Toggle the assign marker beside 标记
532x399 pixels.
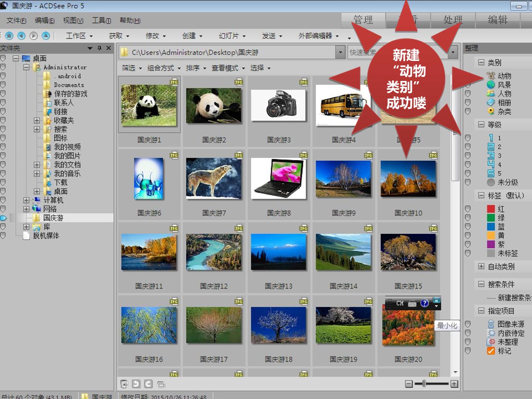point(468,351)
